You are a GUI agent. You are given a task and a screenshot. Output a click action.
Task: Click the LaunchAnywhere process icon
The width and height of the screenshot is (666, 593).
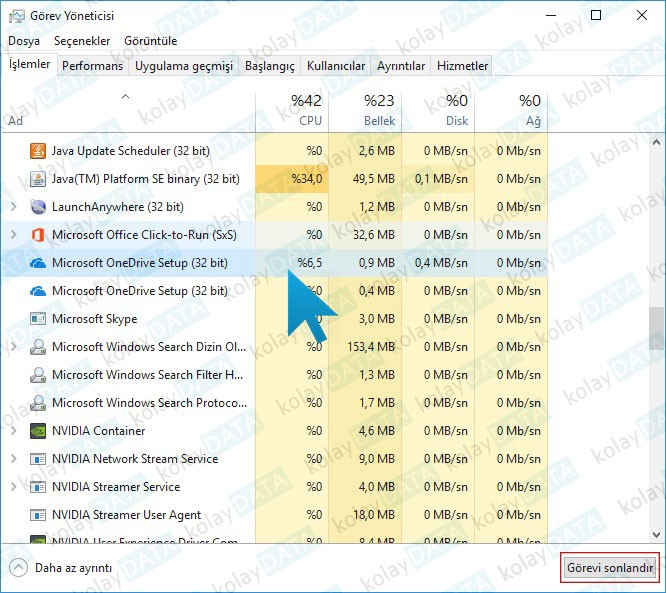pyautogui.click(x=38, y=207)
